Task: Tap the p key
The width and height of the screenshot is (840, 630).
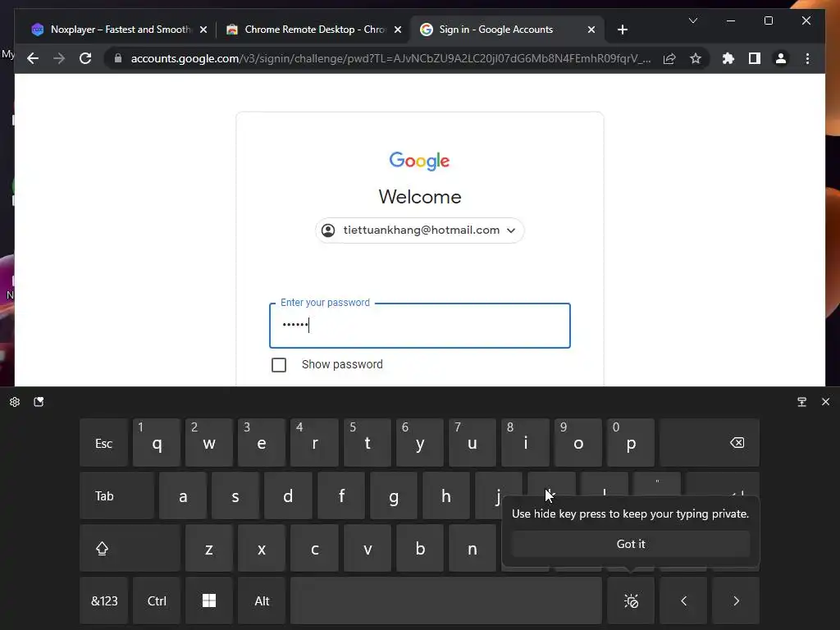Action: point(631,443)
